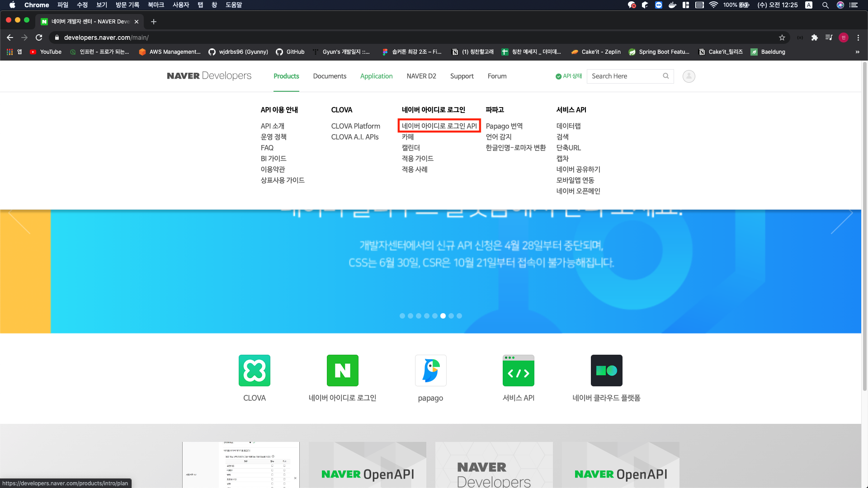868x488 pixels.
Task: Open NAVER D2 menu item
Action: coord(421,76)
